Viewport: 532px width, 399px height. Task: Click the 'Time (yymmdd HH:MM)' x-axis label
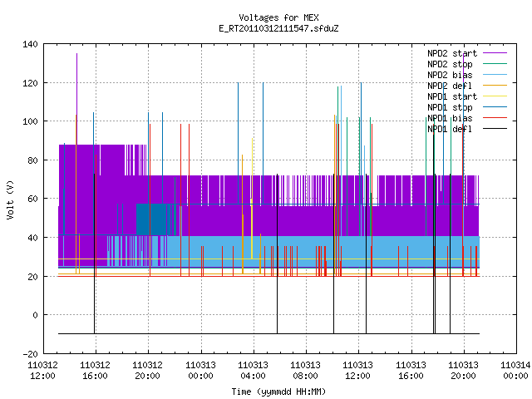(x=278, y=392)
